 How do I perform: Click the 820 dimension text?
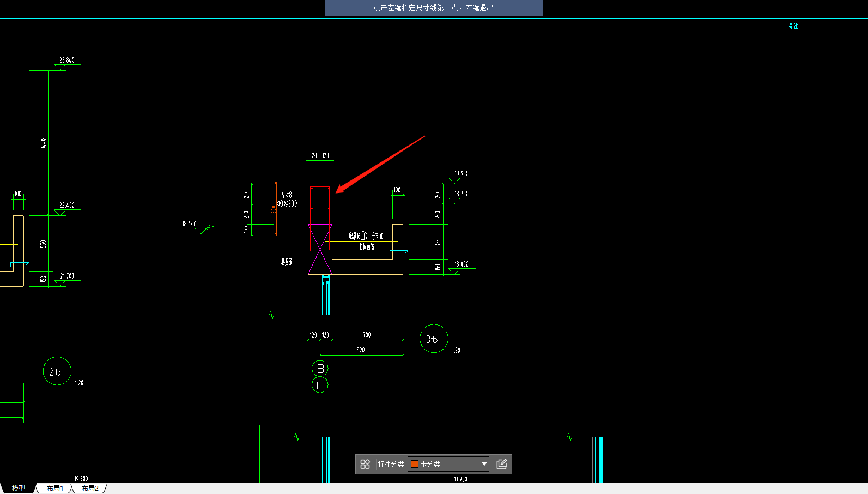[361, 350]
